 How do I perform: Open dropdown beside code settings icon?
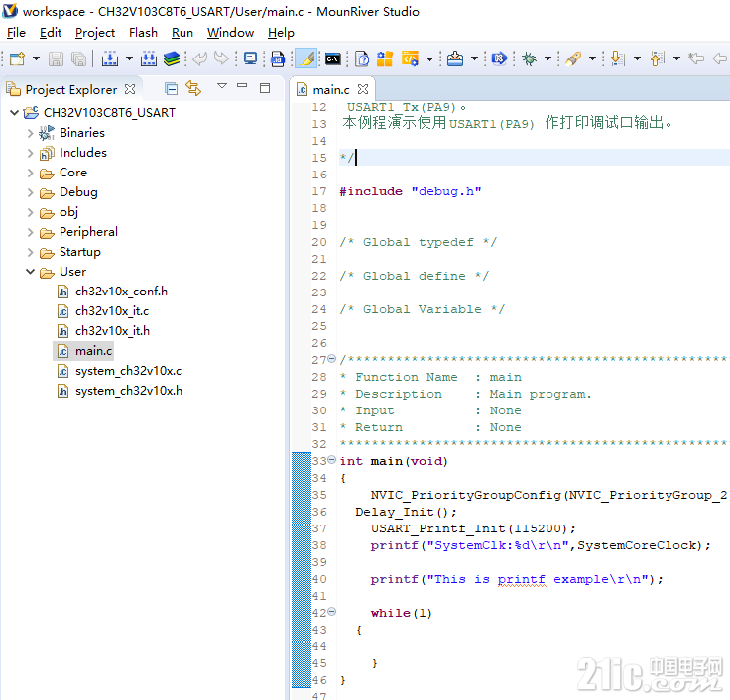point(429,58)
